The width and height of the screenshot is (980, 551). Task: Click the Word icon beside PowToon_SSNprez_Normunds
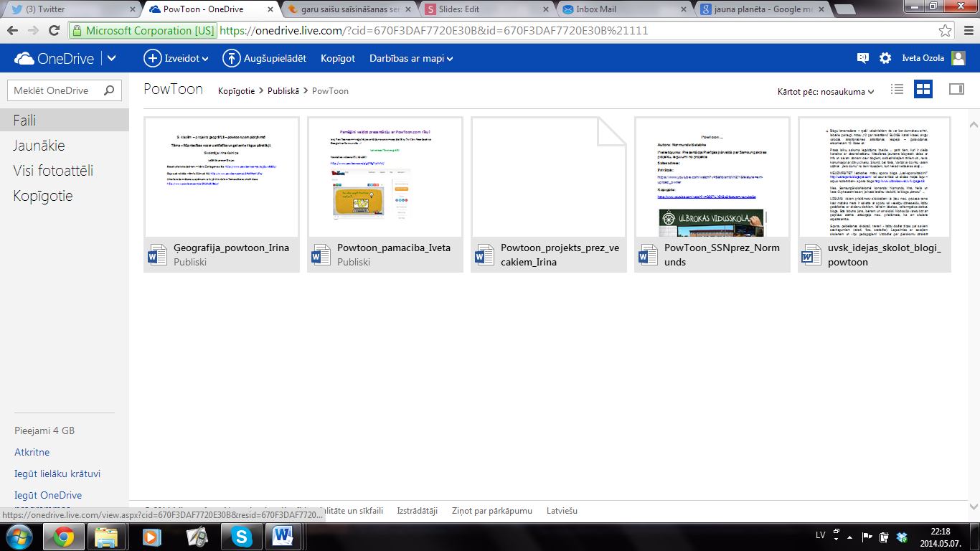coord(647,255)
